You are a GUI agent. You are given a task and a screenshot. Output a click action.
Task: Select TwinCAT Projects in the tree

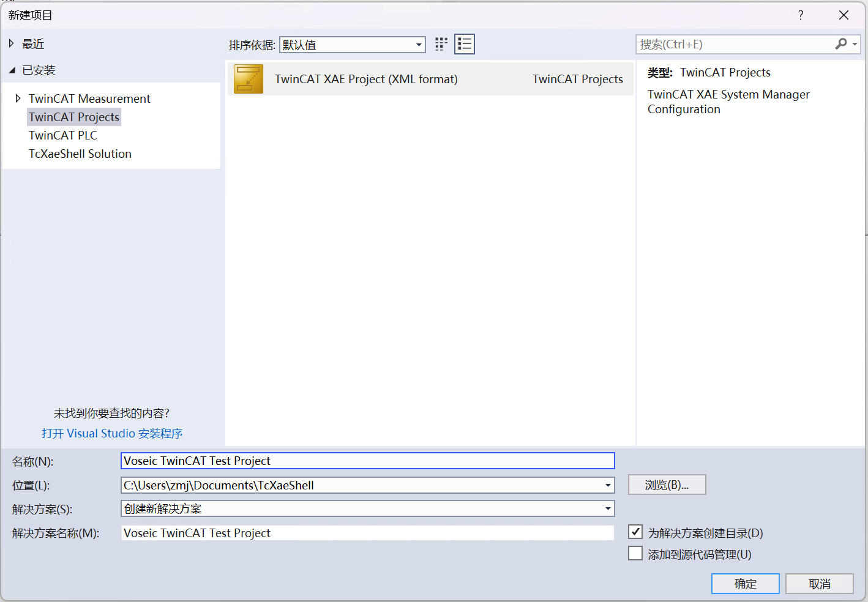tap(74, 117)
